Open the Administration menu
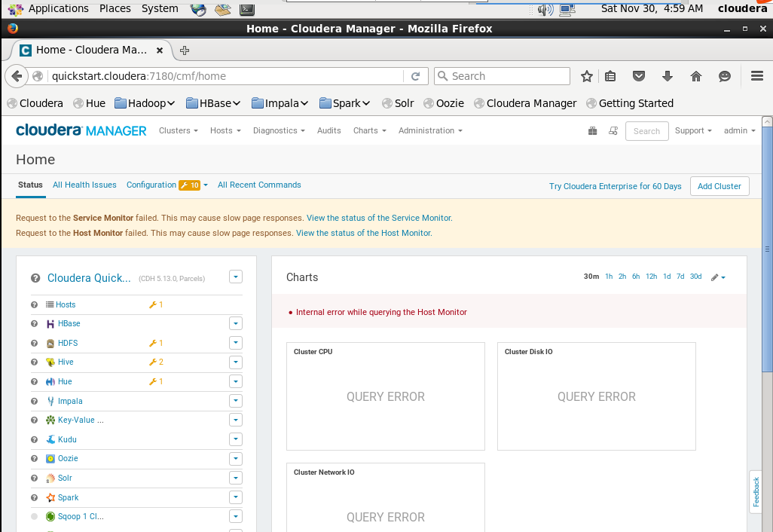Image resolution: width=773 pixels, height=532 pixels. [430, 130]
